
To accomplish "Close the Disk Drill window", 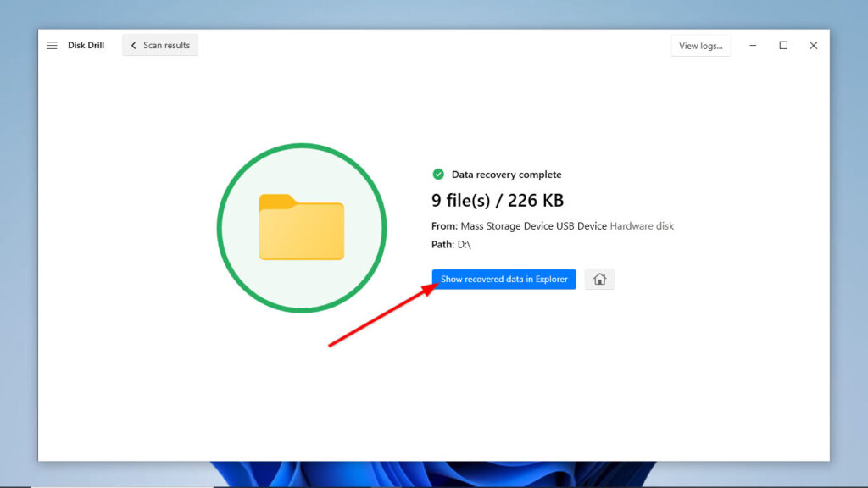I will point(813,45).
